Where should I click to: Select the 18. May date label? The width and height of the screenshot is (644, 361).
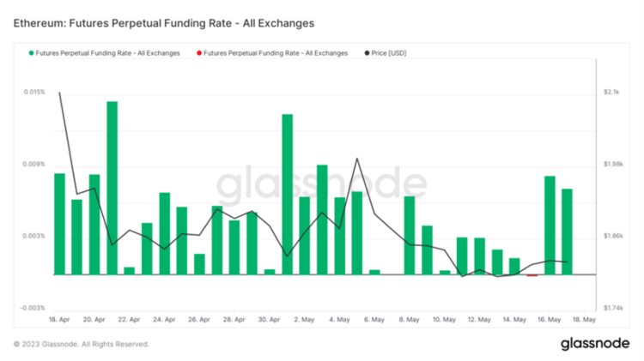tap(584, 319)
